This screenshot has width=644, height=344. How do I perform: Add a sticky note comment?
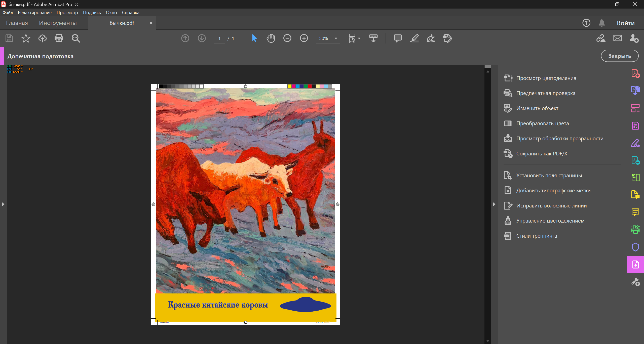tap(398, 38)
